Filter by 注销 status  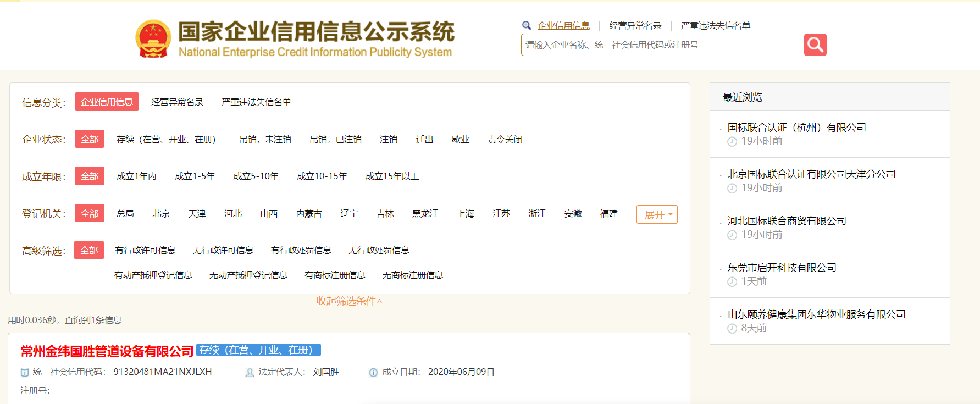point(389,139)
